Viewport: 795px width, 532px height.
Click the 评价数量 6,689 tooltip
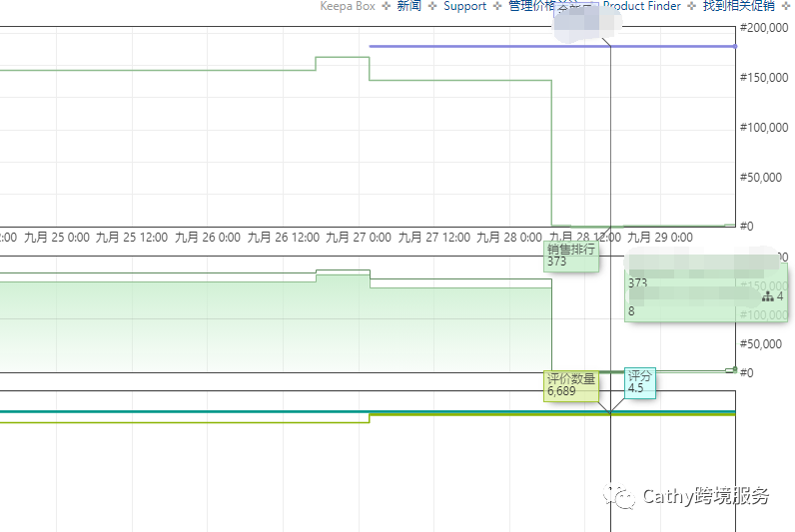tap(571, 386)
